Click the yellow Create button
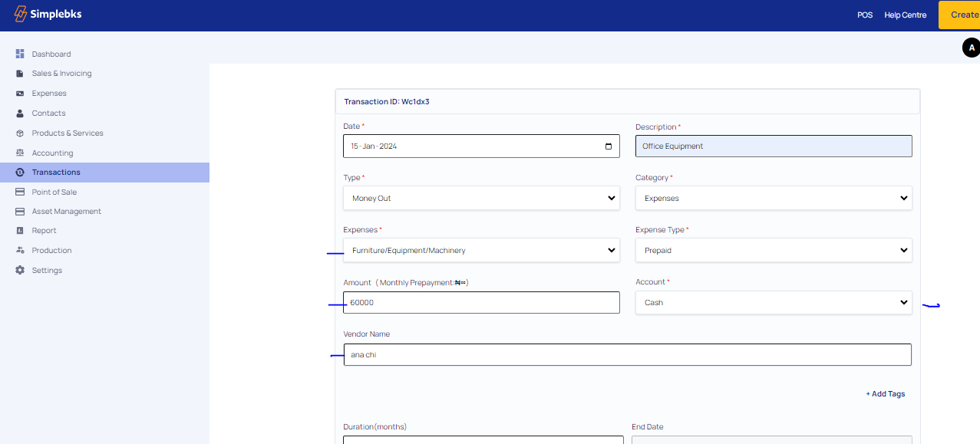The image size is (980, 444). (x=962, y=15)
